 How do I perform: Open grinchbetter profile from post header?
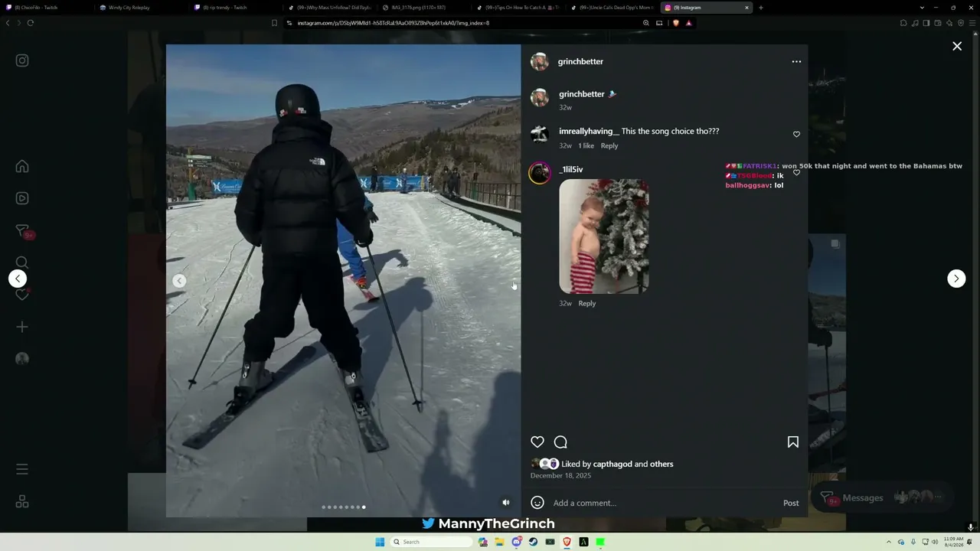[580, 62]
